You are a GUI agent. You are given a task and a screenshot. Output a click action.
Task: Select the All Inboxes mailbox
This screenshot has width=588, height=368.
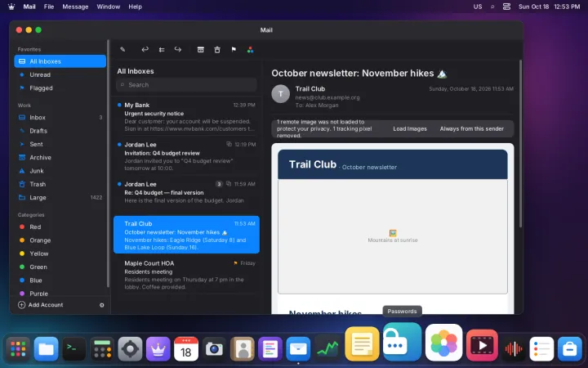[x=60, y=61]
